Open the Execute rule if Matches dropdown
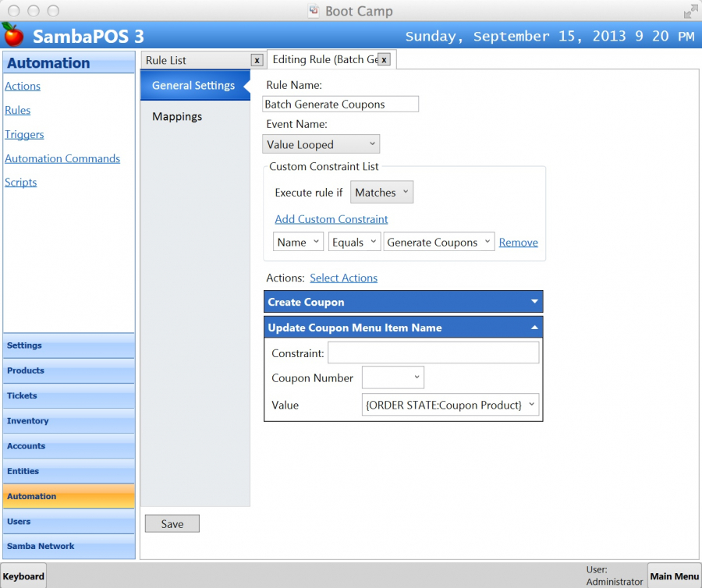 pos(381,193)
